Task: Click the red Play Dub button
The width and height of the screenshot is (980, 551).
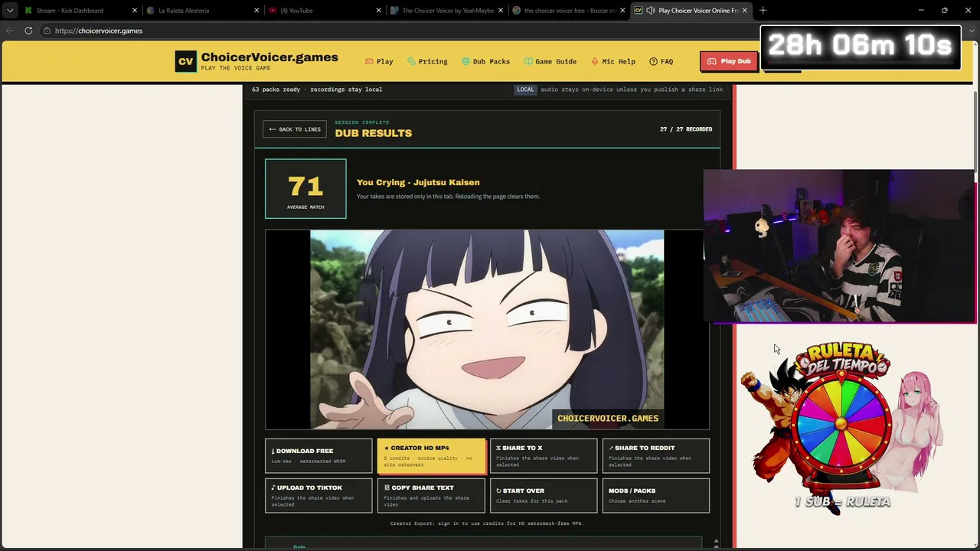Action: point(729,61)
